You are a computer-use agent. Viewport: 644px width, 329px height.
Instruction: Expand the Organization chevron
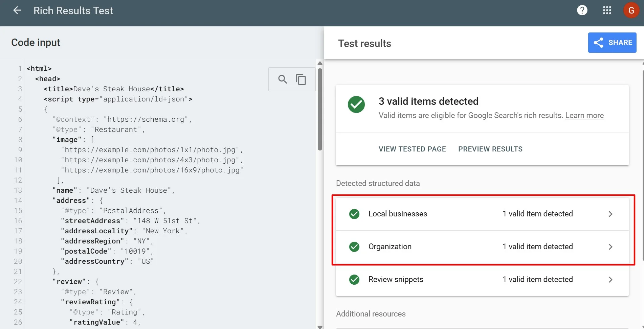pos(610,247)
